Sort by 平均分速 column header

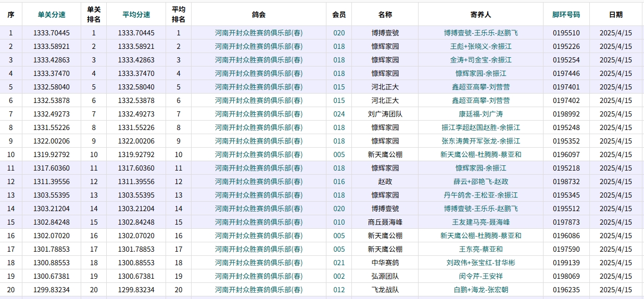tap(136, 15)
